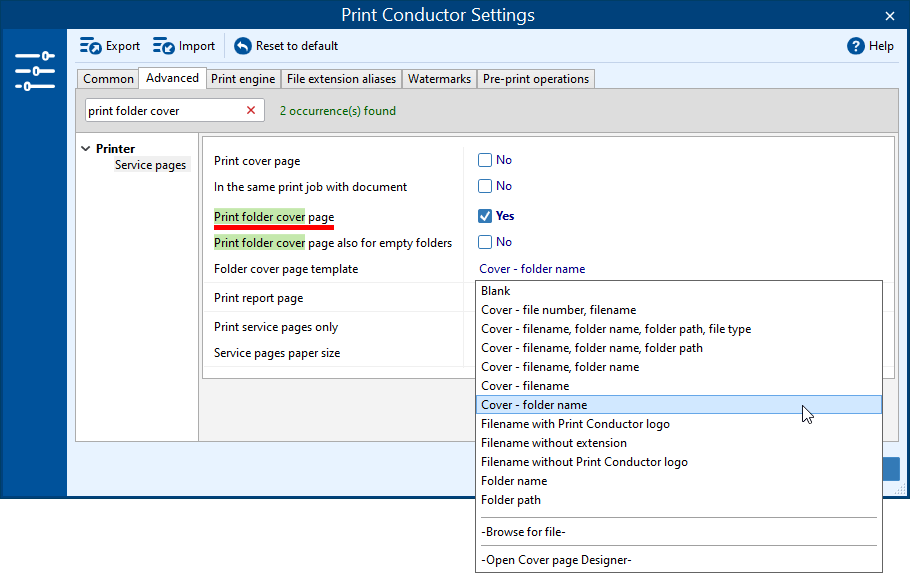The image size is (910, 573).
Task: Select Browse for file option
Action: click(523, 532)
